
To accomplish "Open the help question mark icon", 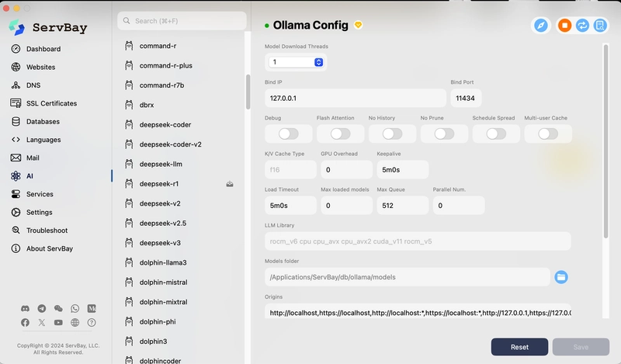I will pos(92,322).
